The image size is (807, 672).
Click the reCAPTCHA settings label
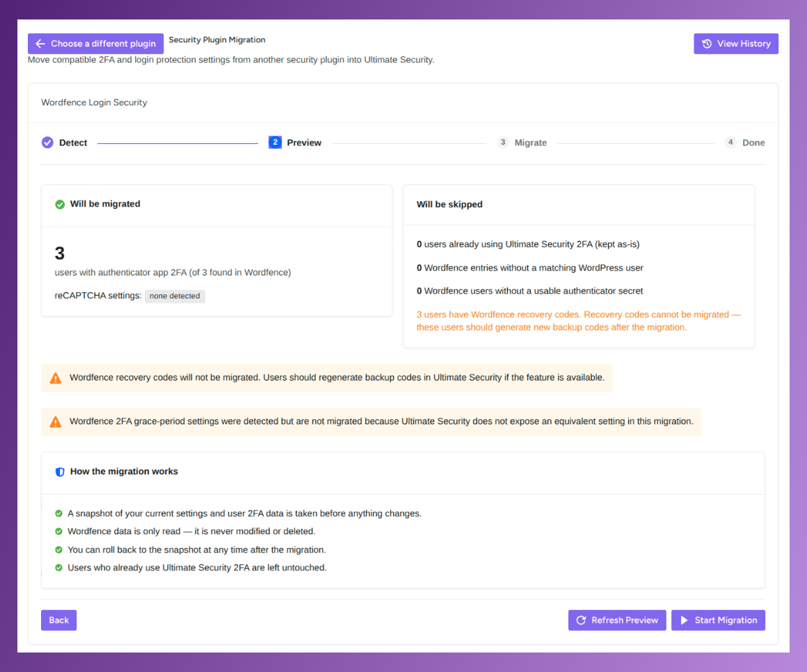coord(98,296)
